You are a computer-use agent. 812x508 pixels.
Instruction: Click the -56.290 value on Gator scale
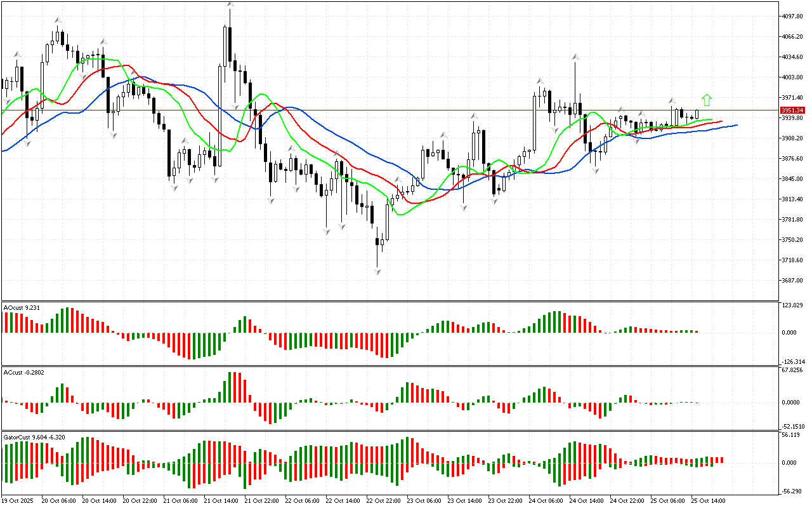[x=793, y=491]
